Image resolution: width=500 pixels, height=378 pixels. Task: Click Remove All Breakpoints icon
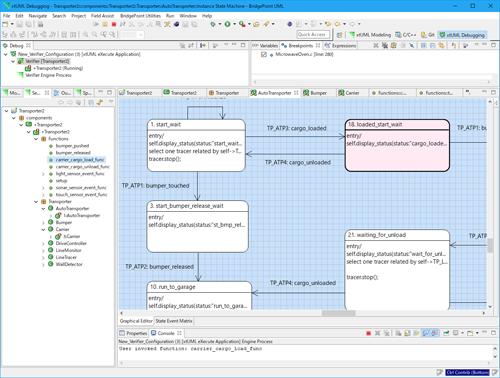pos(385,45)
